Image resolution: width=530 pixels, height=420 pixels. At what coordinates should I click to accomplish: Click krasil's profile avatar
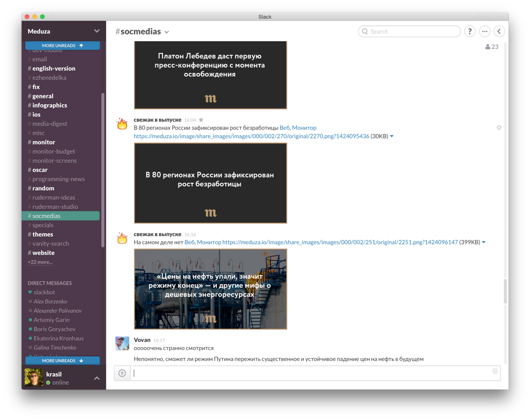click(34, 378)
